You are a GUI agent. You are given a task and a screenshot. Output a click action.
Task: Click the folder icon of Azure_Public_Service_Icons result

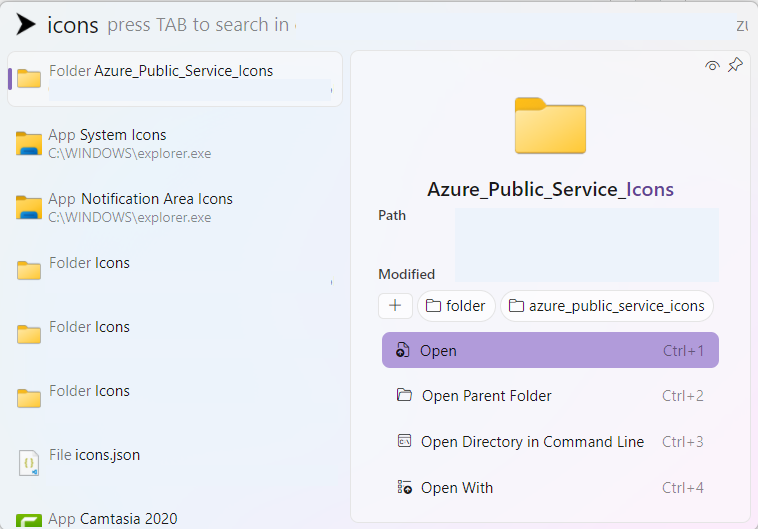(29, 78)
